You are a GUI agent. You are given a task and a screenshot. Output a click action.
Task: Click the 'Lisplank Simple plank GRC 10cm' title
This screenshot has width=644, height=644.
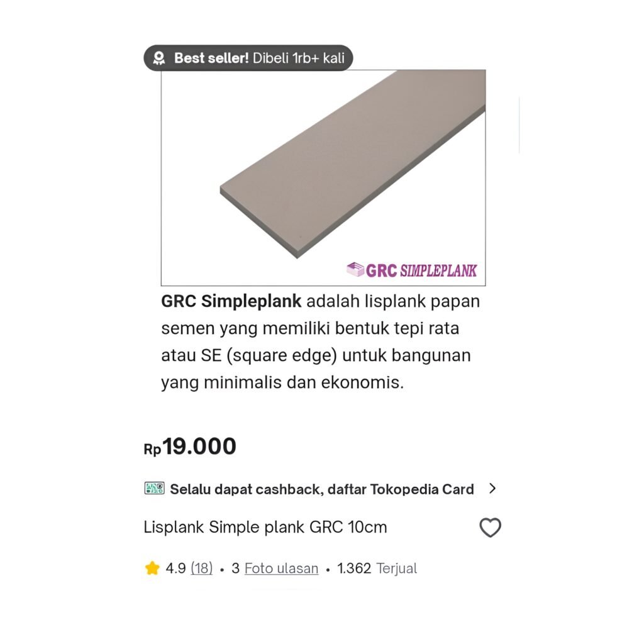pos(265,527)
